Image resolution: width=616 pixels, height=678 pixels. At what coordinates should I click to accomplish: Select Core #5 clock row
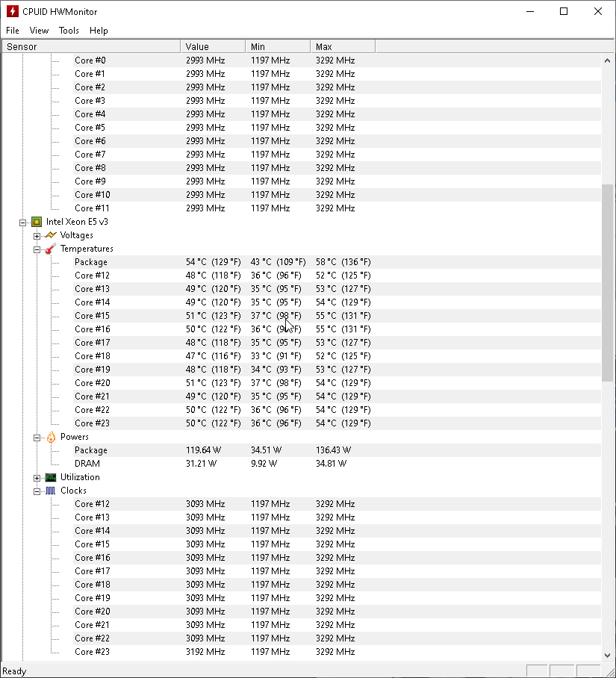tap(337, 128)
